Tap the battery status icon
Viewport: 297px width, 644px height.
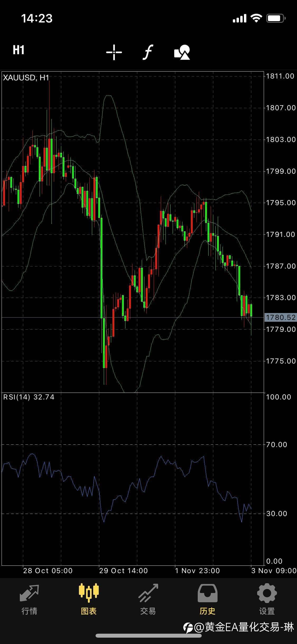coord(276,18)
